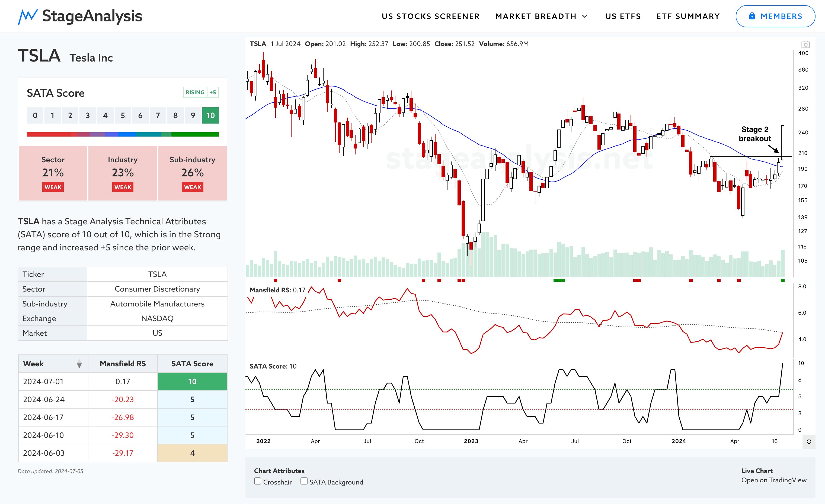
Task: Expand the Market Breadth dropdown chevron
Action: click(x=585, y=16)
